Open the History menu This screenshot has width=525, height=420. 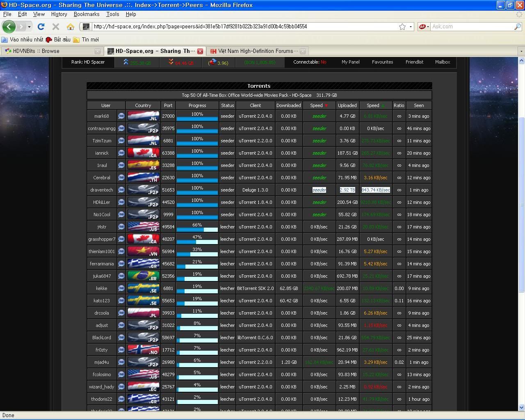[59, 14]
